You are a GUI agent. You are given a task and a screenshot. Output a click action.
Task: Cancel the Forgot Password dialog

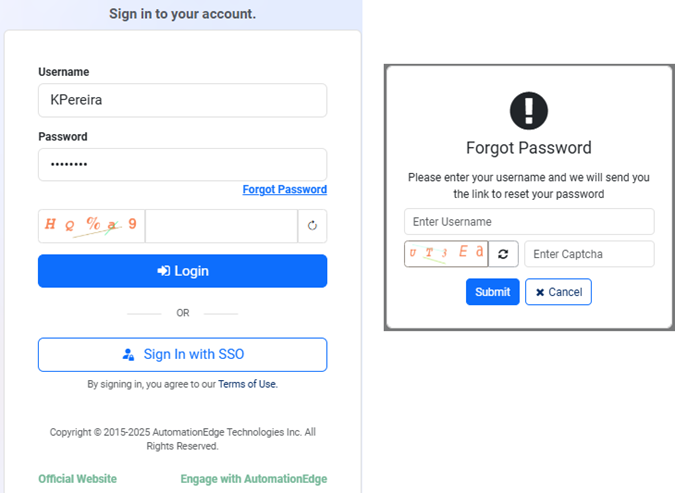tap(558, 292)
